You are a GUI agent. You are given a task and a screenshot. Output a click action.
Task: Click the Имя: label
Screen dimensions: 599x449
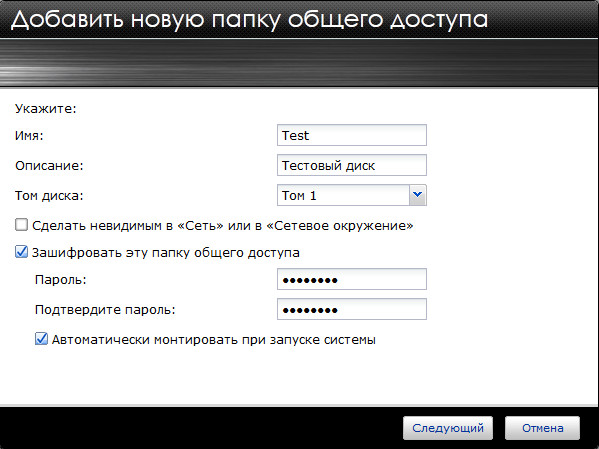point(29,136)
